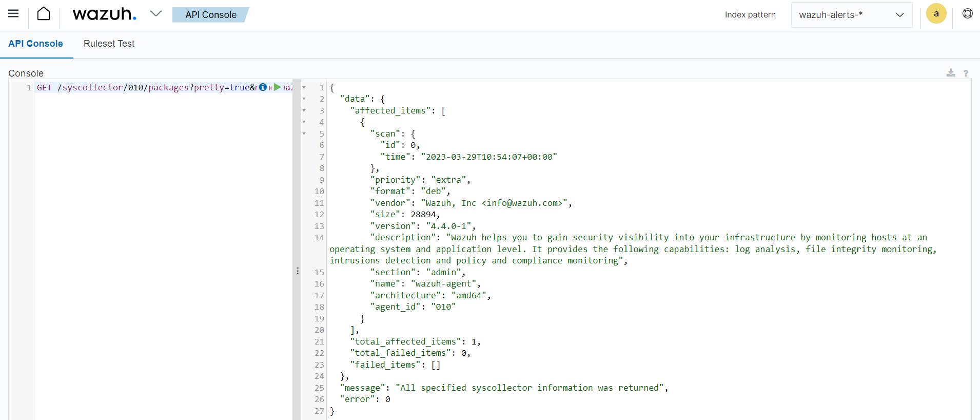Collapse the "scan" fold arrow on line 5

tap(304, 133)
